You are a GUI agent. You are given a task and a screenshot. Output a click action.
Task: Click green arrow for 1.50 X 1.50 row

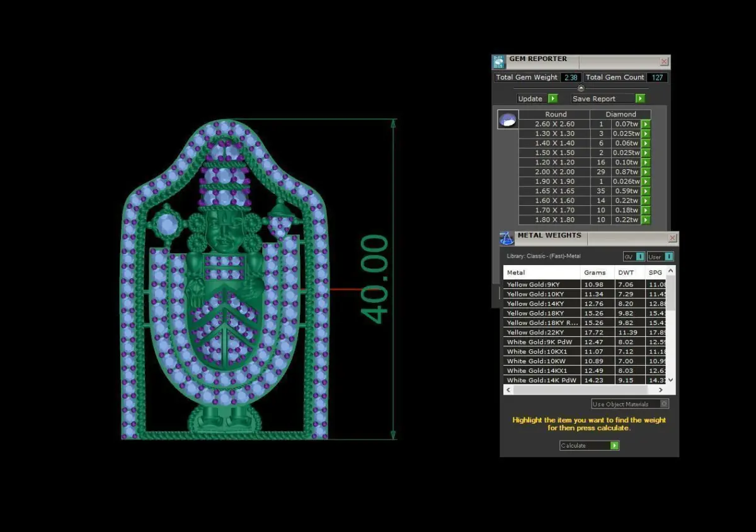pos(646,153)
